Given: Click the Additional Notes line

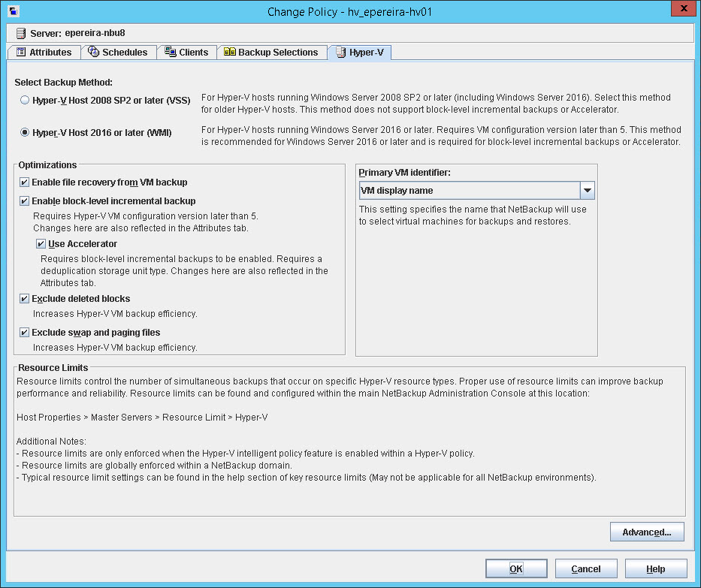Looking at the screenshot, I should pyautogui.click(x=51, y=442).
